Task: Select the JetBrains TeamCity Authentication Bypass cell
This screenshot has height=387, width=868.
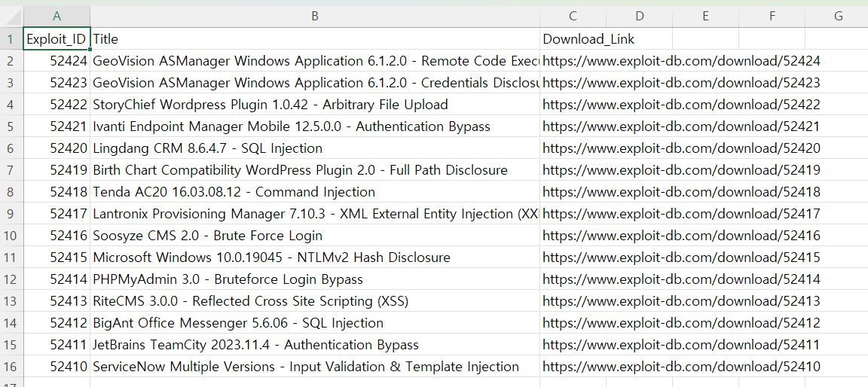Action: point(255,345)
